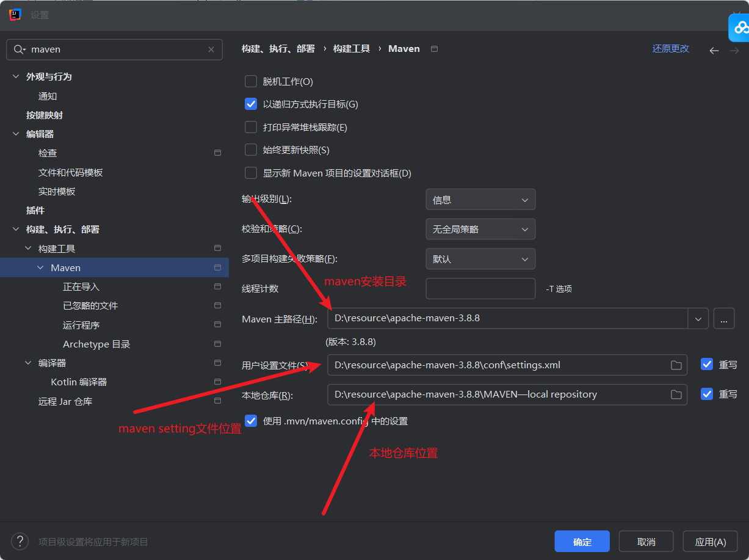Browse folder icon for local repository
The width and height of the screenshot is (749, 560).
[x=676, y=395]
